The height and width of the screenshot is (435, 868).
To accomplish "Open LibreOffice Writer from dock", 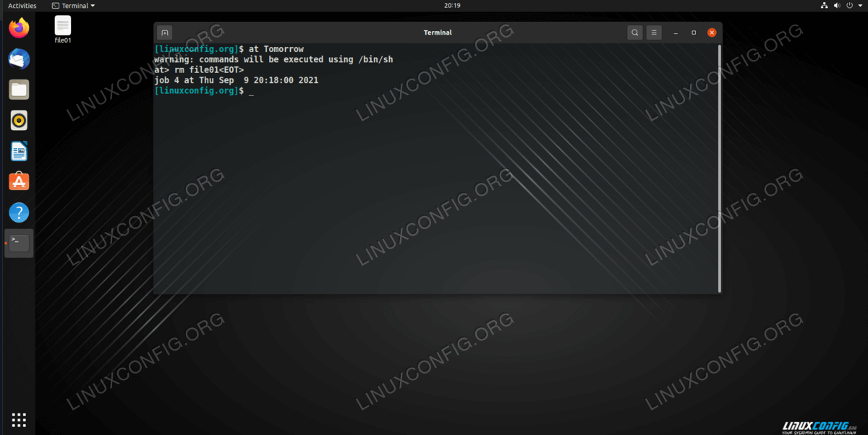I will [x=19, y=151].
